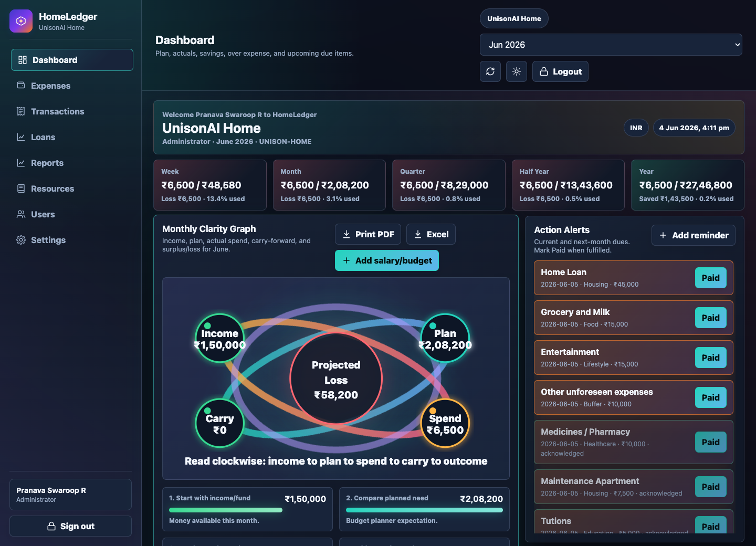The width and height of the screenshot is (756, 546).
Task: Click the Dashboard grid icon in sidebar
Action: click(x=23, y=60)
